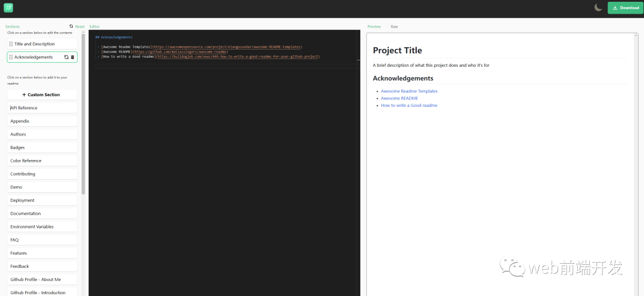This screenshot has width=644, height=296.
Task: Add the Authors section
Action: point(42,134)
